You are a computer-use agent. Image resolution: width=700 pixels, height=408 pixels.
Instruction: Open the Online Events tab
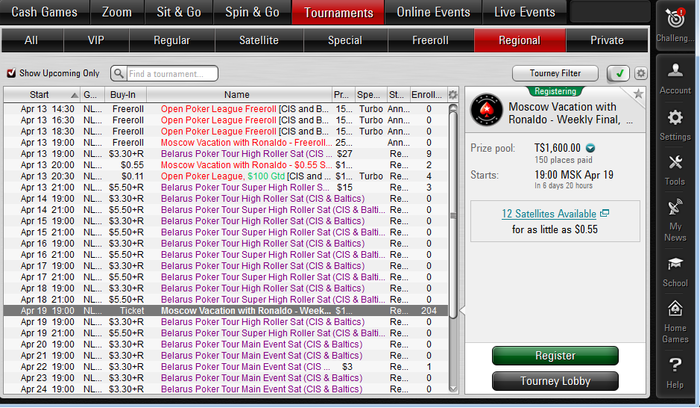pyautogui.click(x=433, y=12)
